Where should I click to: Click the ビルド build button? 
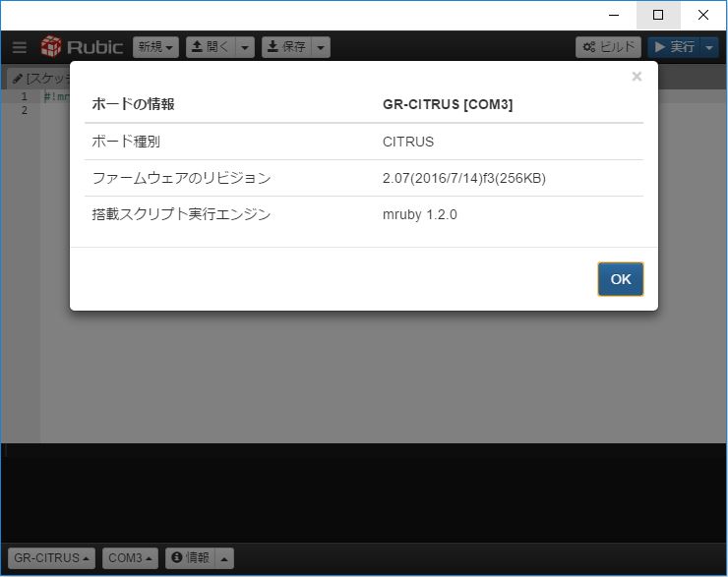tap(608, 47)
